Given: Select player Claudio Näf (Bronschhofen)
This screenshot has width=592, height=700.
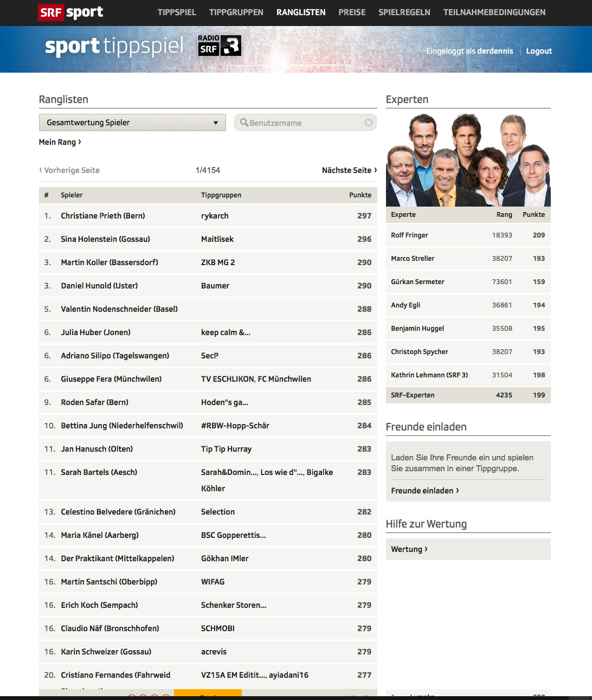Looking at the screenshot, I should [110, 628].
